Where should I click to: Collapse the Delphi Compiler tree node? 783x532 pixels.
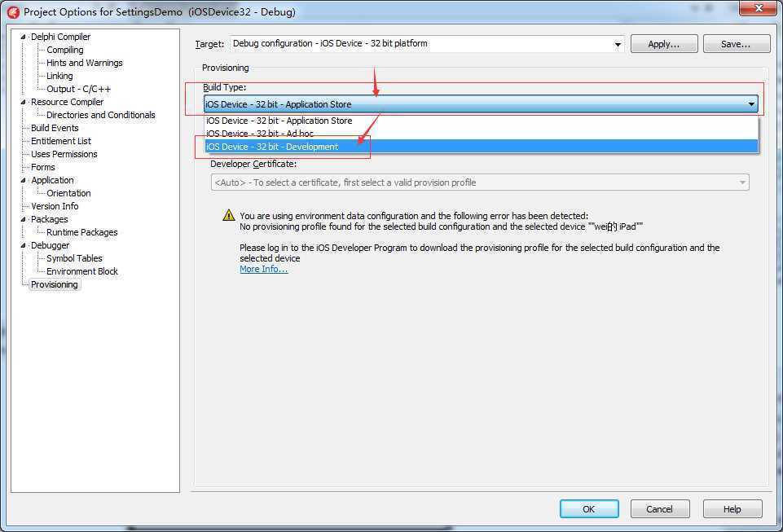[x=23, y=37]
